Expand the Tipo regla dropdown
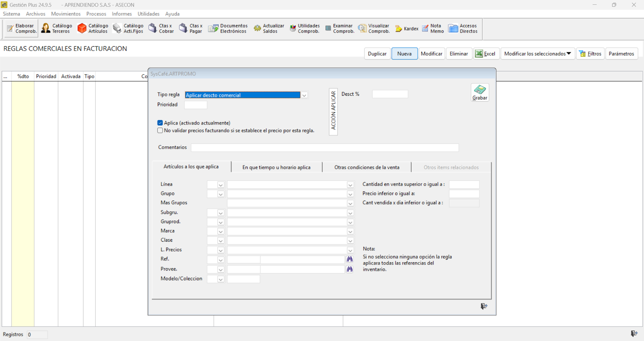 304,95
